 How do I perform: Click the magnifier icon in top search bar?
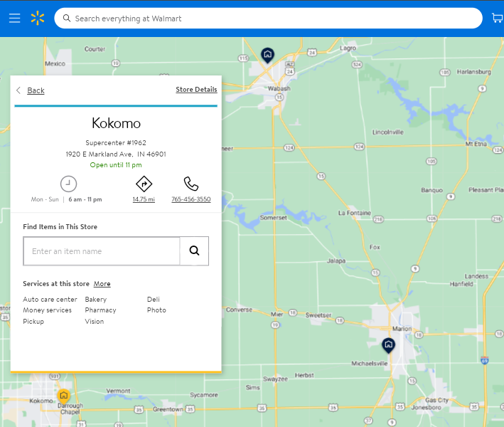point(67,18)
